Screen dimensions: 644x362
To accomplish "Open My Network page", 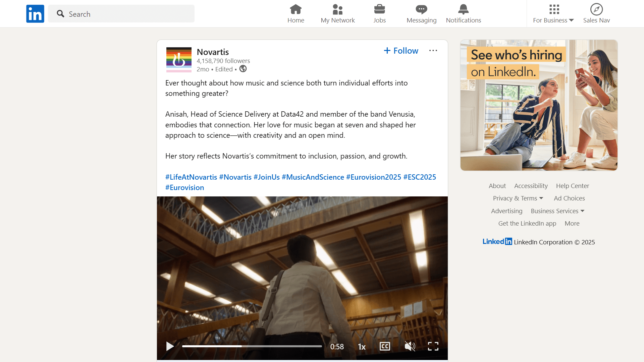I will [338, 13].
